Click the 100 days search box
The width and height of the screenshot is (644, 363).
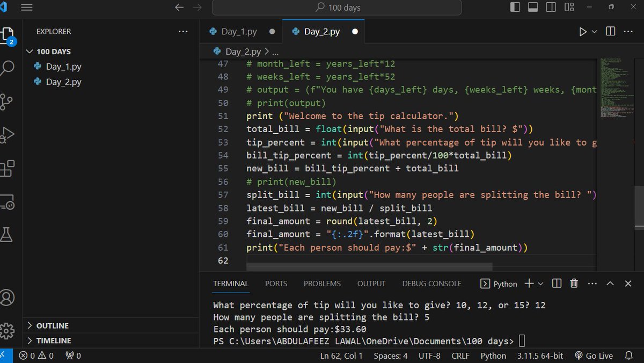pos(336,8)
